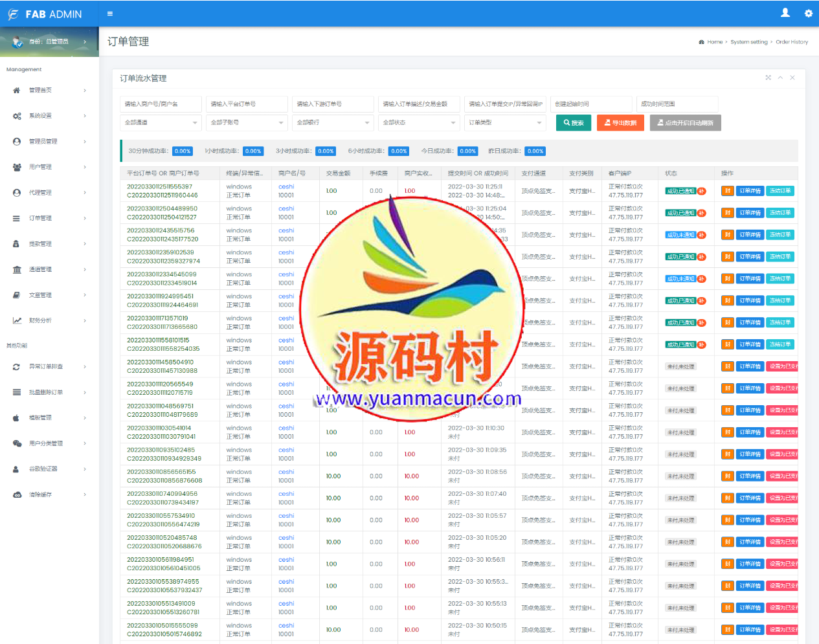Open the 全部通道 dropdown
Image resolution: width=819 pixels, height=644 pixels.
click(161, 122)
